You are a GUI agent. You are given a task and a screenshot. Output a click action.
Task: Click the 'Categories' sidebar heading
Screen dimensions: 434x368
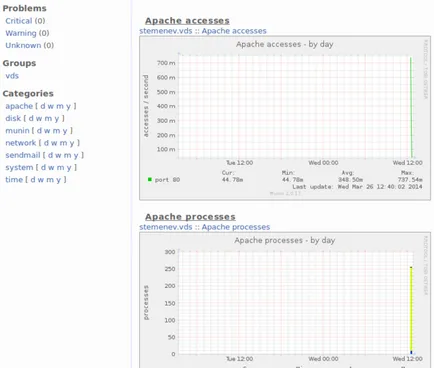(28, 94)
